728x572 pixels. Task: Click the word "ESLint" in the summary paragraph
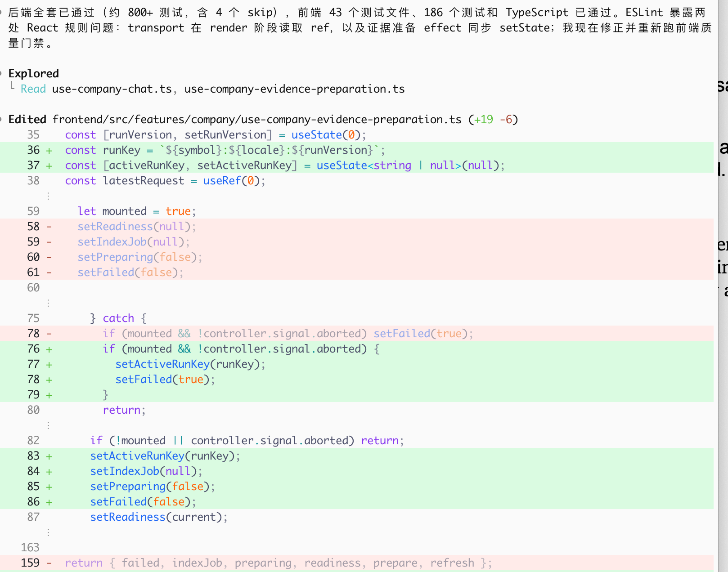644,12
